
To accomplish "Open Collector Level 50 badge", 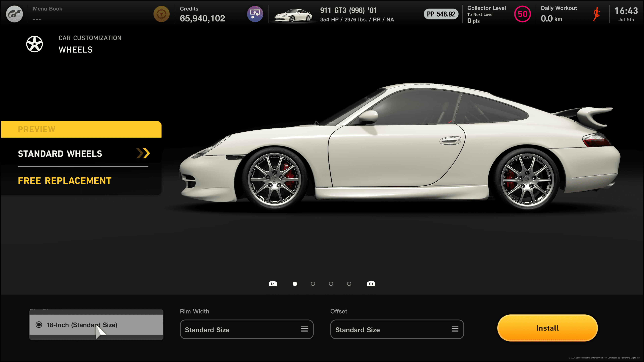I will (x=522, y=14).
